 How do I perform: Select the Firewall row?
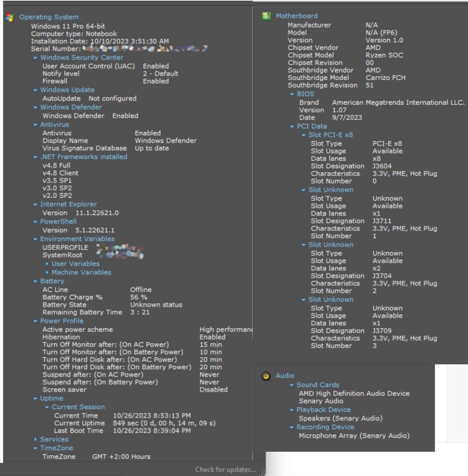coord(105,82)
